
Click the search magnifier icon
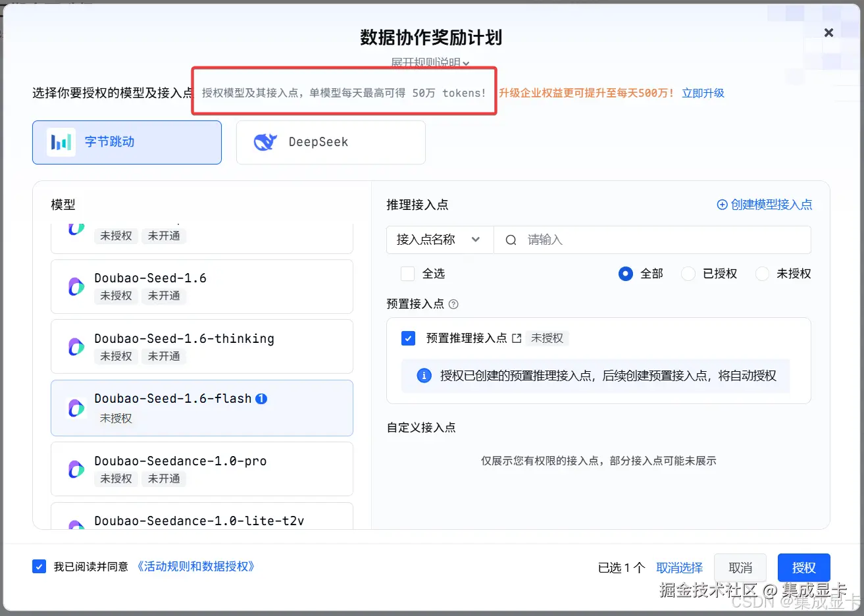511,240
